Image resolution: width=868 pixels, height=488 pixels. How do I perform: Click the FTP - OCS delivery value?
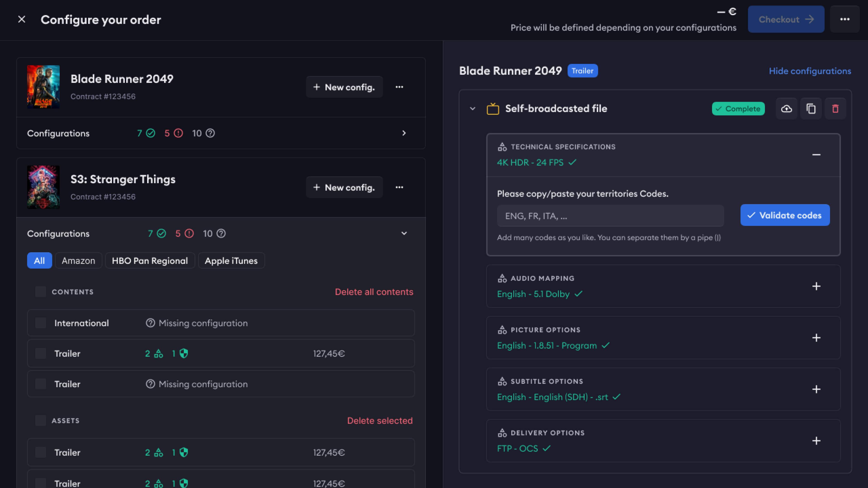click(518, 448)
